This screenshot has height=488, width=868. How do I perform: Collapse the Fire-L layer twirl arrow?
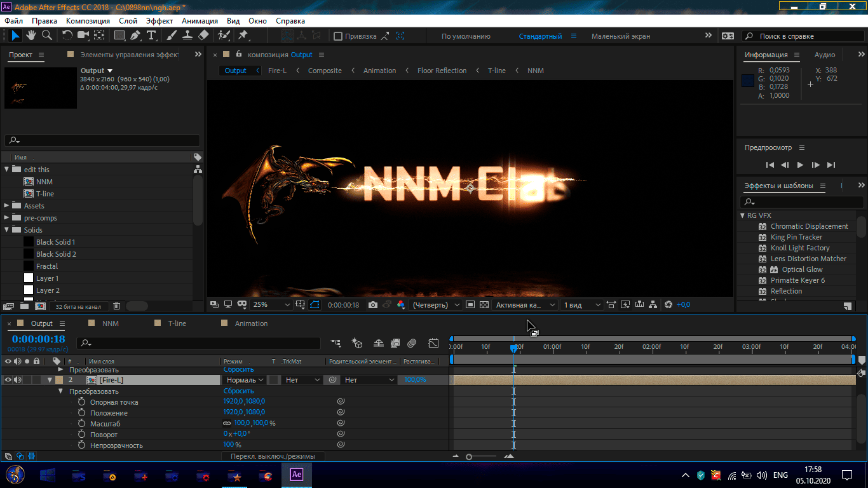(x=50, y=380)
